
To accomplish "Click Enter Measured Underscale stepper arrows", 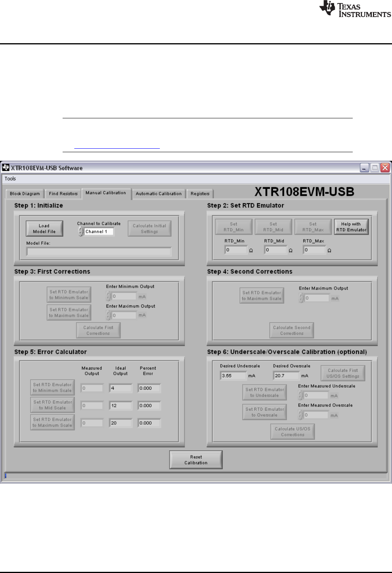I will (301, 395).
